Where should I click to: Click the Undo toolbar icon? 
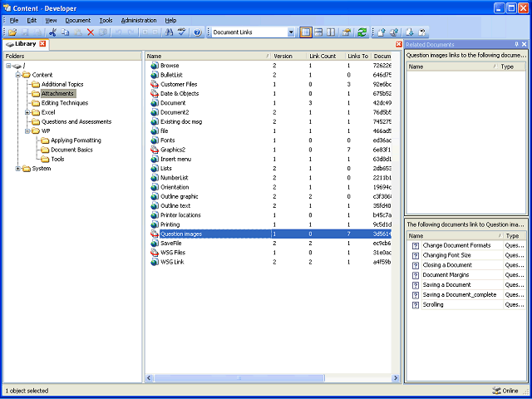coord(118,32)
